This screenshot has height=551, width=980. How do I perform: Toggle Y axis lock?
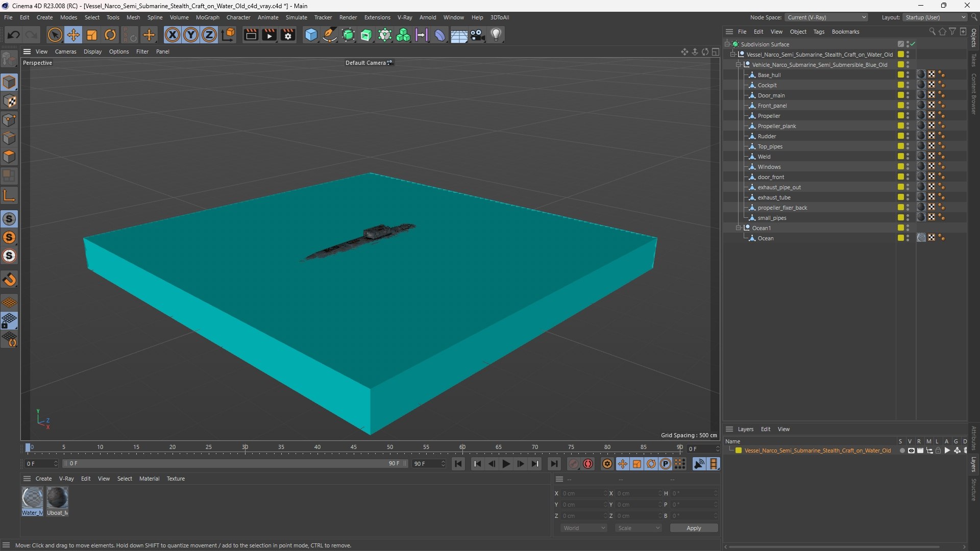pos(191,35)
